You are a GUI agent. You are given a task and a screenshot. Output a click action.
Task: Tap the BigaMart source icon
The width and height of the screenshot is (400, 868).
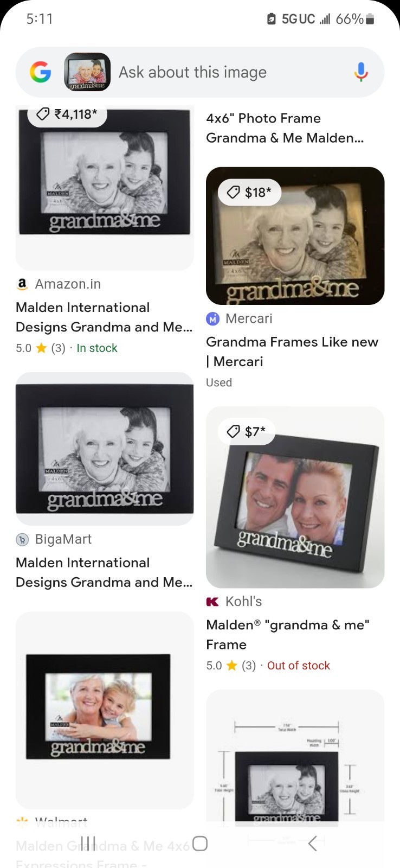22,539
